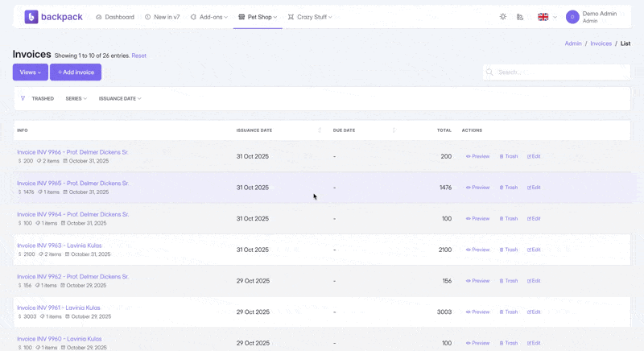The height and width of the screenshot is (351, 644).
Task: Edit invoice INV 9960
Action: coord(534,343)
